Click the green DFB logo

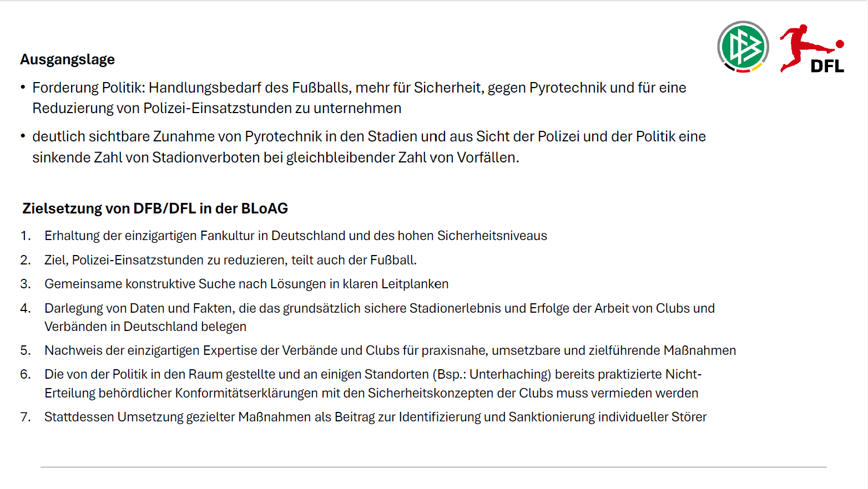point(743,47)
